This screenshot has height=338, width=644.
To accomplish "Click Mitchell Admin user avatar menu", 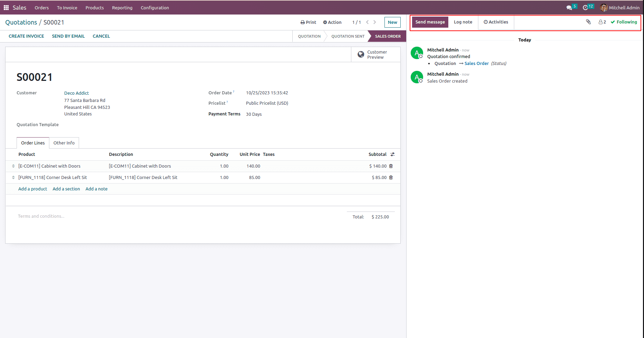I will tap(620, 8).
